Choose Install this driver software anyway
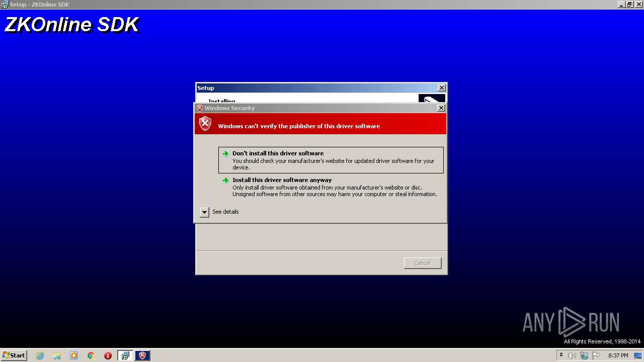Screen dimensions: 644x362 pyautogui.click(x=331, y=187)
